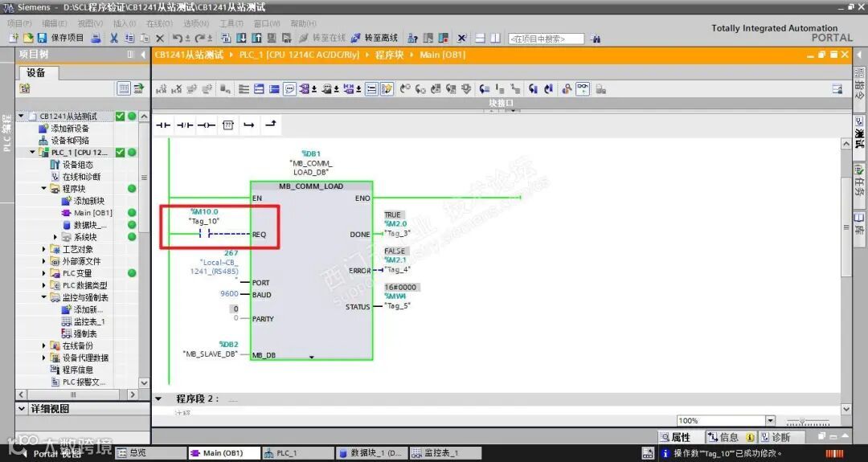Open the 编辑(E) menu
Viewport: 868px width, 462px height.
click(x=55, y=23)
